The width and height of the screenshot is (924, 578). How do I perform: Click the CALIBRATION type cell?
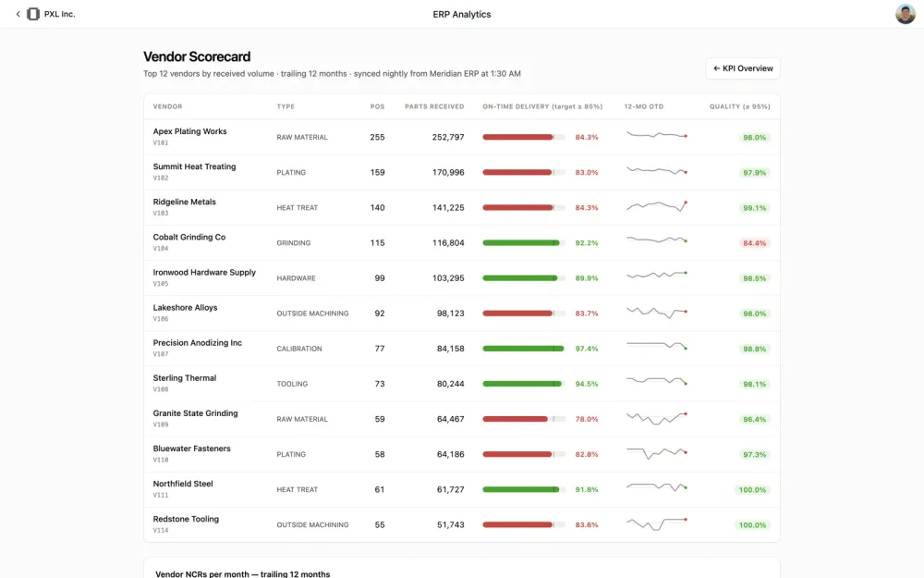tap(299, 349)
